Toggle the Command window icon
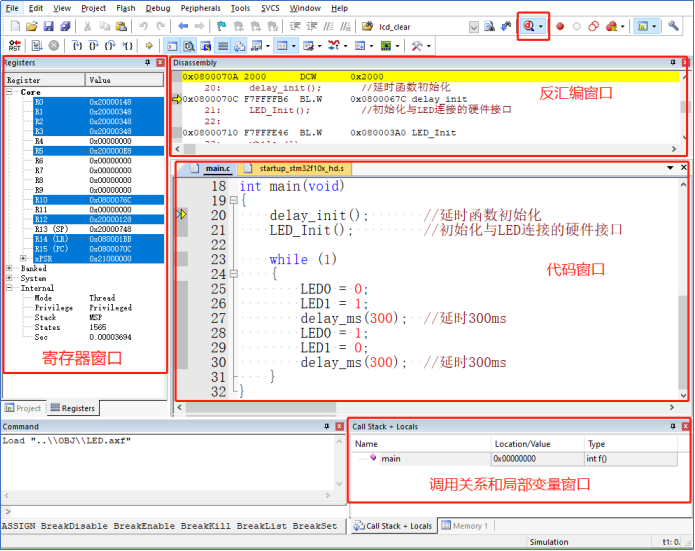The width and height of the screenshot is (695, 551). (172, 46)
